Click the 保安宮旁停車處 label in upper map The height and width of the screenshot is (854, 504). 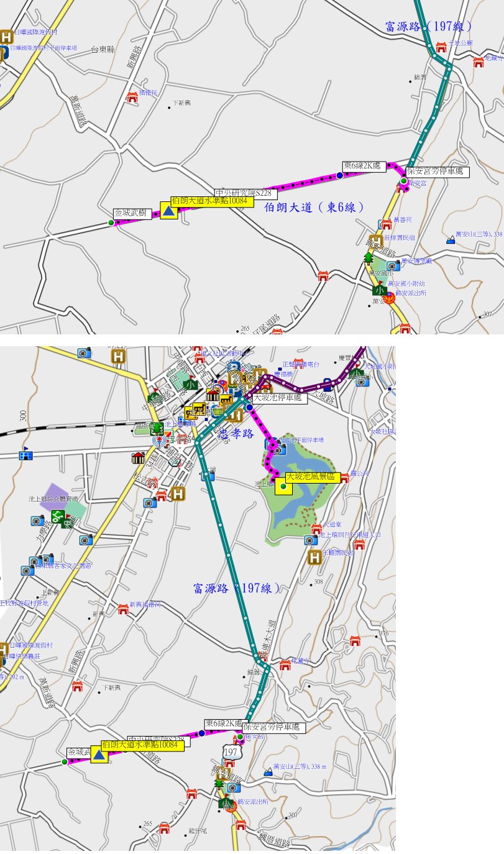pyautogui.click(x=438, y=171)
